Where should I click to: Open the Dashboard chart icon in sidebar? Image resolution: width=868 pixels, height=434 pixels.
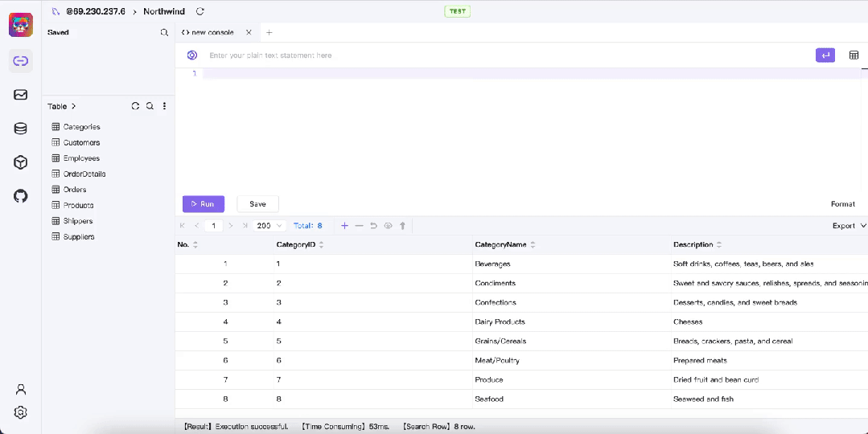pos(20,95)
